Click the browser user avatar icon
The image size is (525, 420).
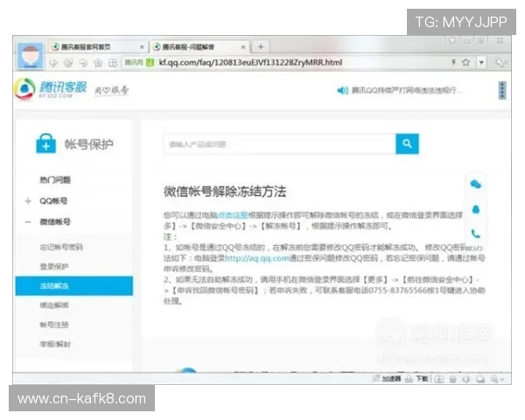coord(30,56)
